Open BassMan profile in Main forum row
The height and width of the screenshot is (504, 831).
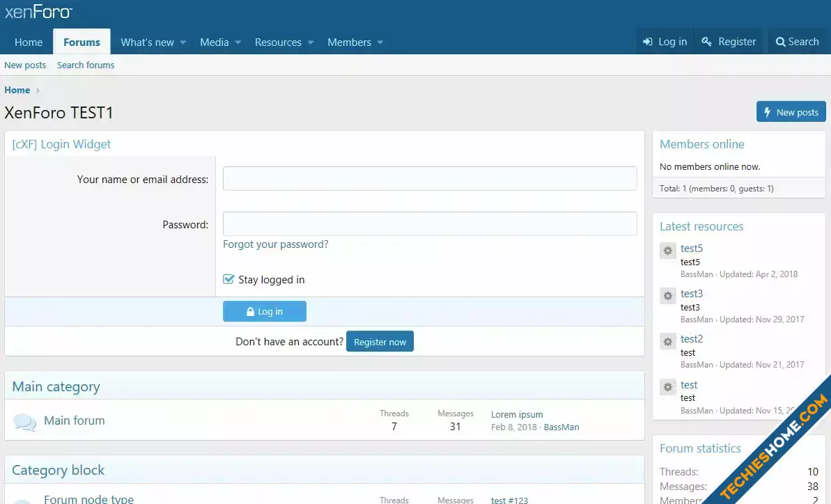point(561,427)
